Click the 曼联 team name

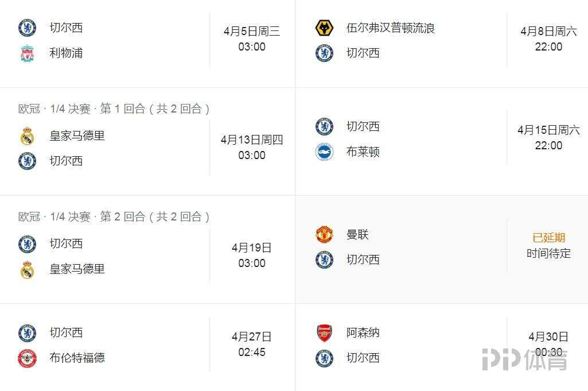357,235
